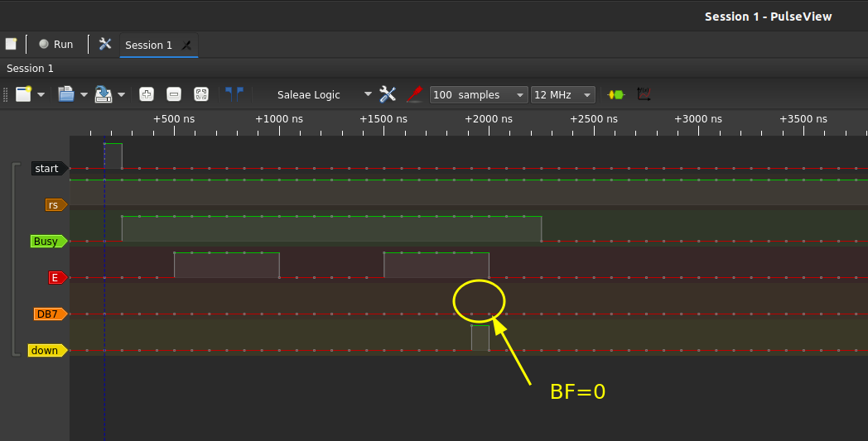Add math signal icon

[x=644, y=94]
